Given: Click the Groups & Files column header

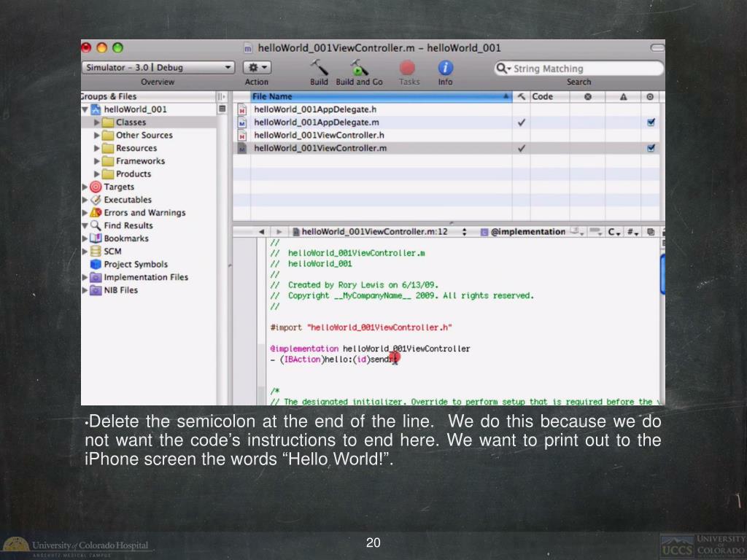Looking at the screenshot, I should coord(147,97).
